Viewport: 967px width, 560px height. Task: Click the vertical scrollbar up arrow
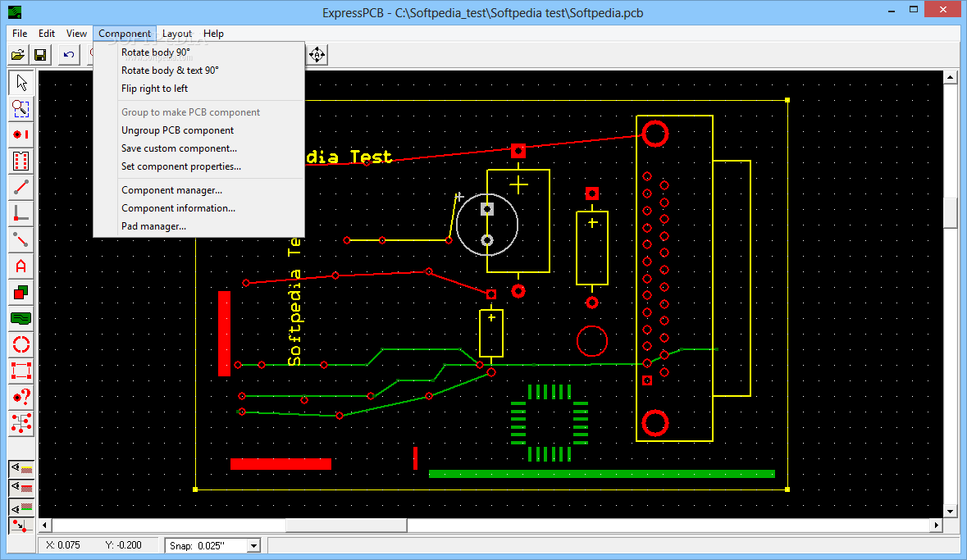(x=950, y=78)
